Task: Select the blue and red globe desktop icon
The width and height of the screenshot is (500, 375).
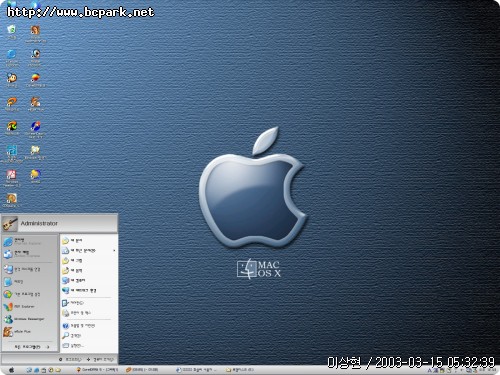Action: [x=35, y=129]
